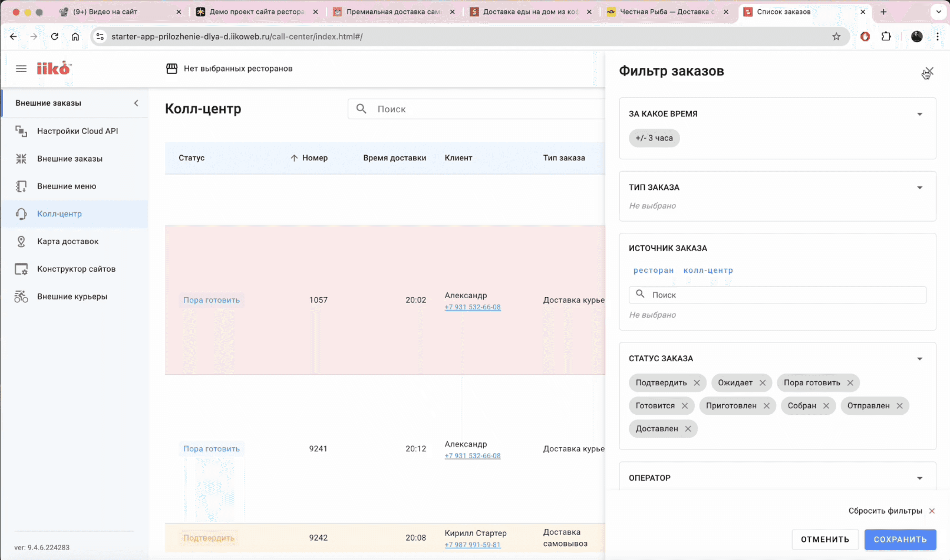The width and height of the screenshot is (950, 560).
Task: Open Внешние меню in the sidebar
Action: tap(67, 186)
